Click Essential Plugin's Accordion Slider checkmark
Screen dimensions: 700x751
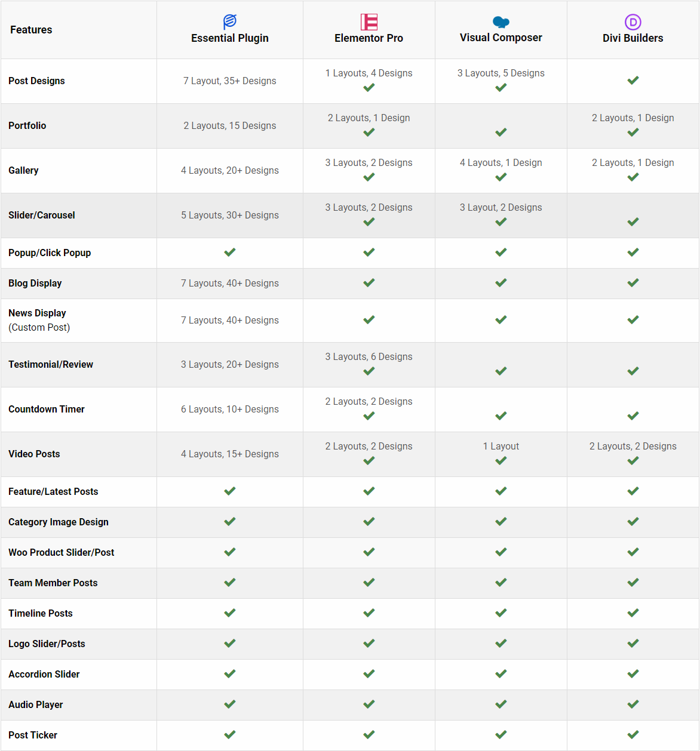tap(230, 674)
